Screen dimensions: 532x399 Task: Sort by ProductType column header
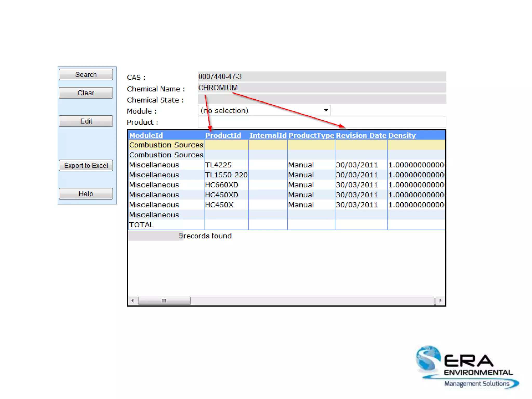pyautogui.click(x=311, y=135)
